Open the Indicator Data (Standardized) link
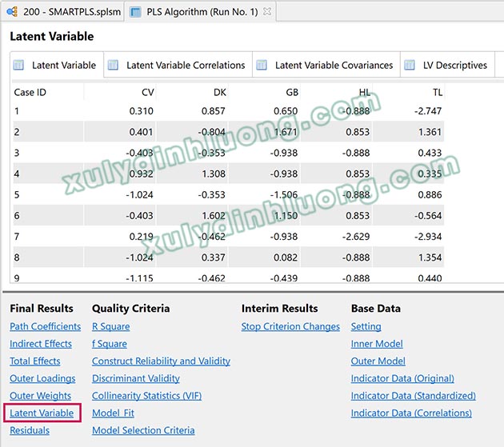Screen dimensions: 504x447 coord(414,396)
